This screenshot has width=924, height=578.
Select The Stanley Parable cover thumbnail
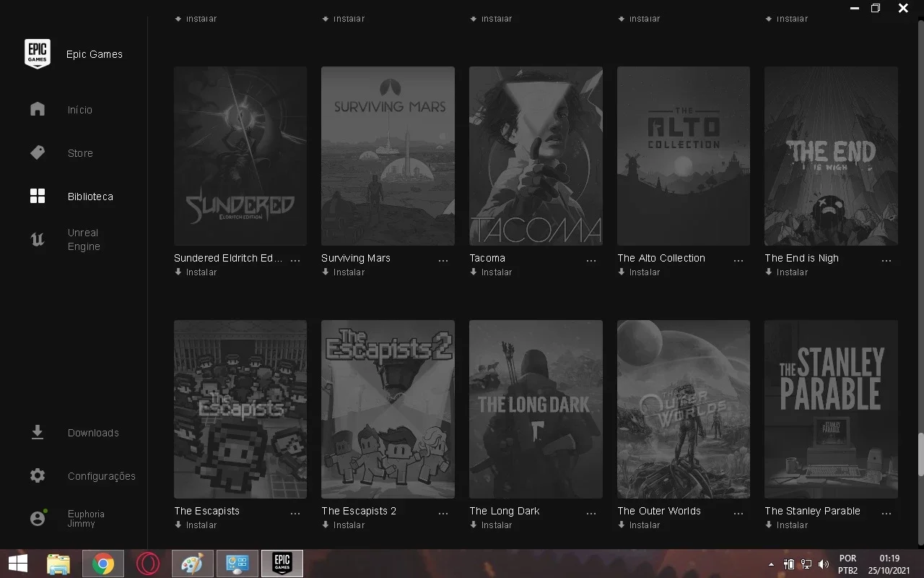pyautogui.click(x=831, y=409)
